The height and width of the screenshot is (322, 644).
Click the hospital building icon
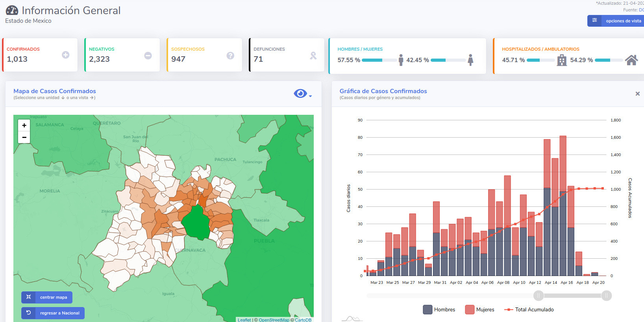[x=562, y=60]
